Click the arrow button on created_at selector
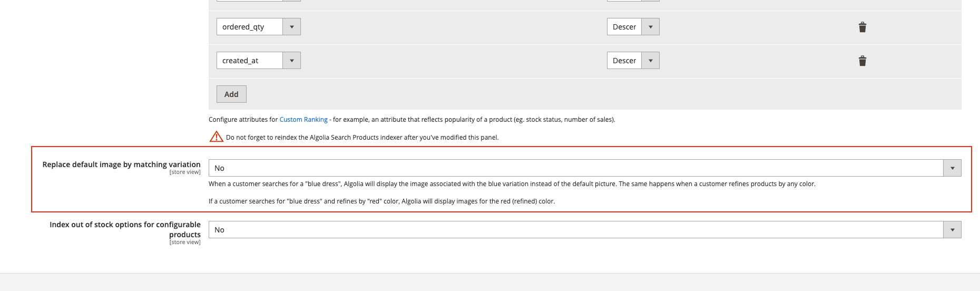The height and width of the screenshot is (291, 980). point(291,61)
